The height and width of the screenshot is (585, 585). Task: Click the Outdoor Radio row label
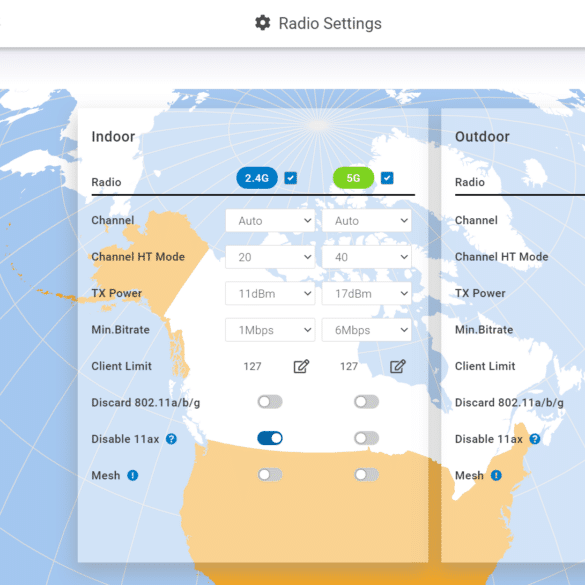[470, 182]
